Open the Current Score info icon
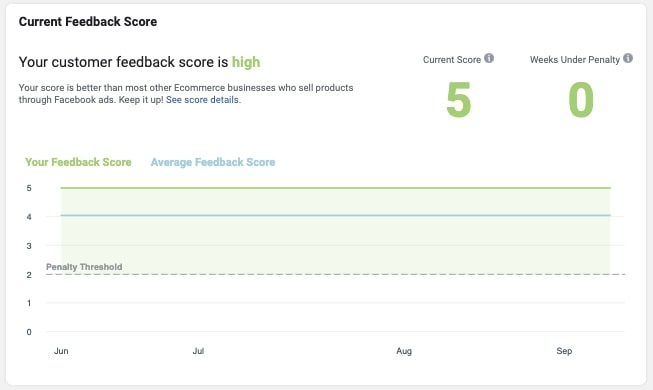The width and height of the screenshot is (653, 390). pyautogui.click(x=489, y=58)
